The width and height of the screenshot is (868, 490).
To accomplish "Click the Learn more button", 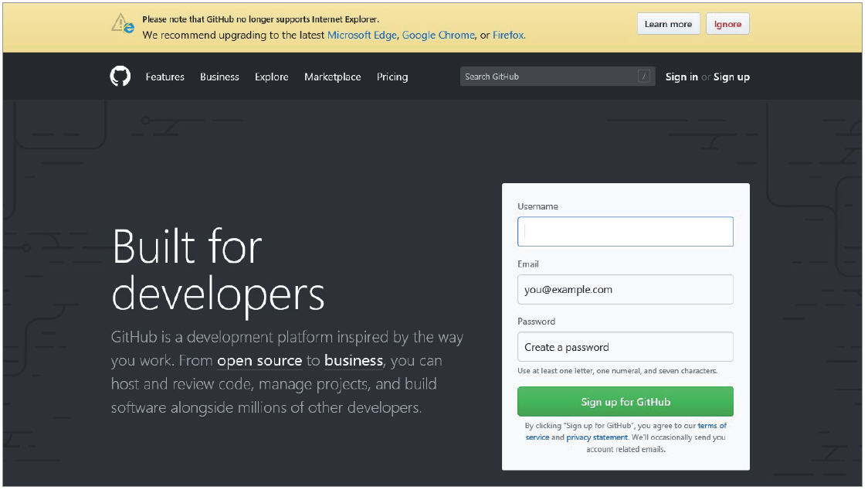I will point(668,24).
